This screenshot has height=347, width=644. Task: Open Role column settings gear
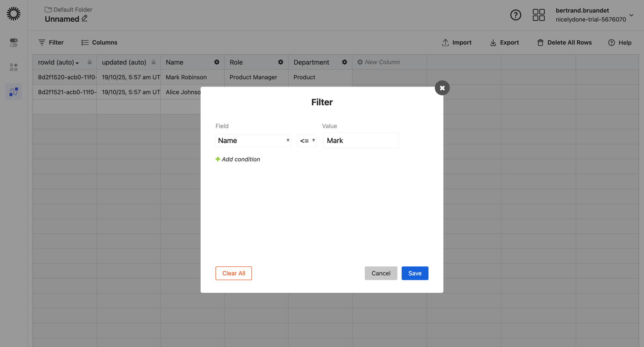click(281, 62)
